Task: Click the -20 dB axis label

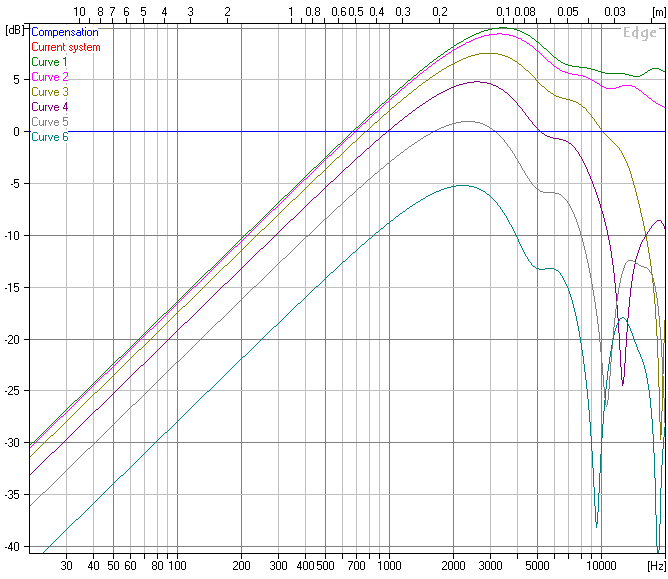Action: (x=12, y=340)
